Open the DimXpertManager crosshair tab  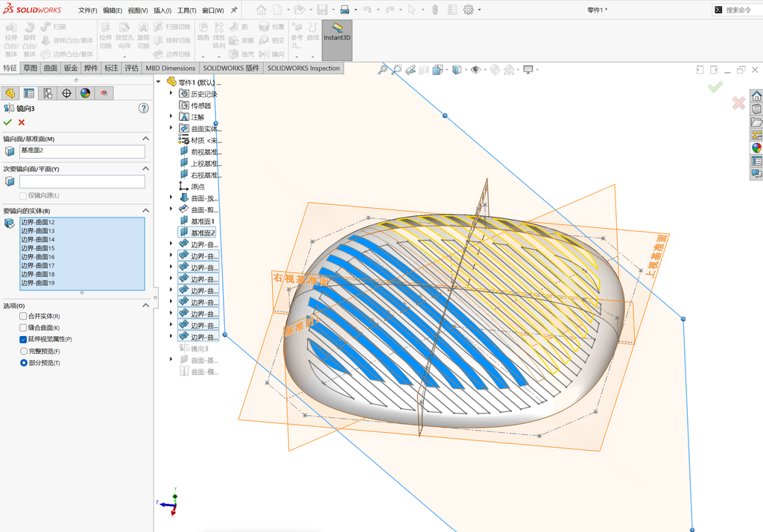click(x=66, y=93)
